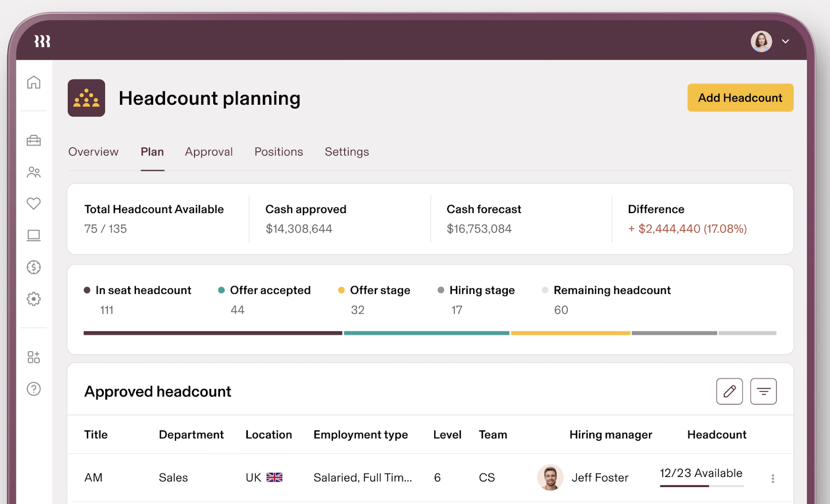Click the Offer accepted legend label
Screen dimensions: 830x504
pos(270,290)
